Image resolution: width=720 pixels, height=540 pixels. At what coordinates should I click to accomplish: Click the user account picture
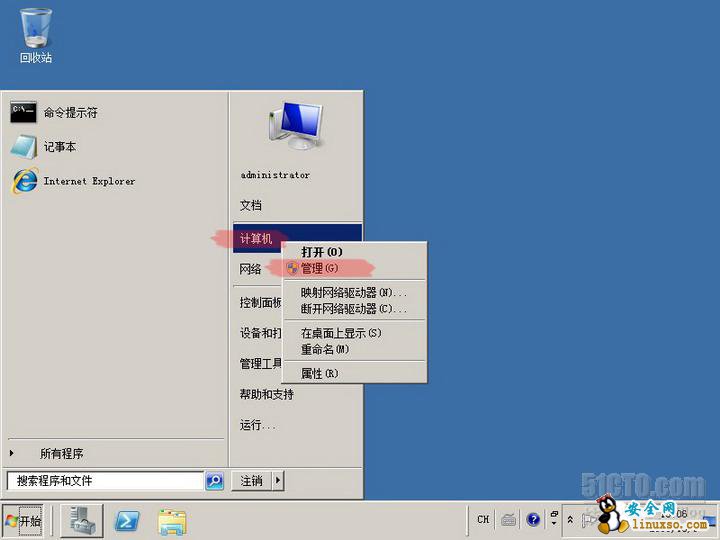pos(295,126)
